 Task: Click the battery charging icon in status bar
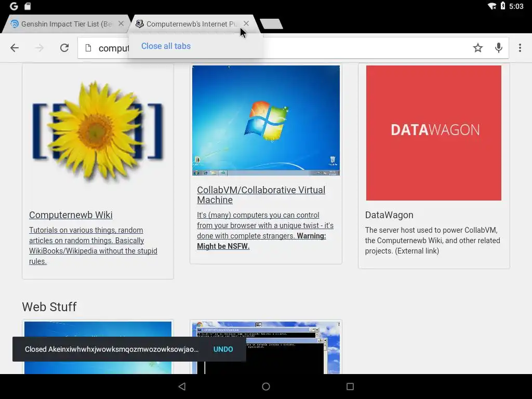pyautogui.click(x=503, y=6)
